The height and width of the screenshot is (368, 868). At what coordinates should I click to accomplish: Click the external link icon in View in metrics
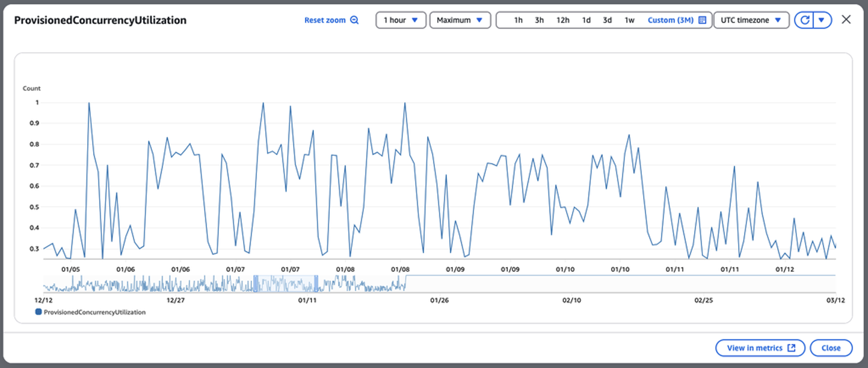(790, 348)
